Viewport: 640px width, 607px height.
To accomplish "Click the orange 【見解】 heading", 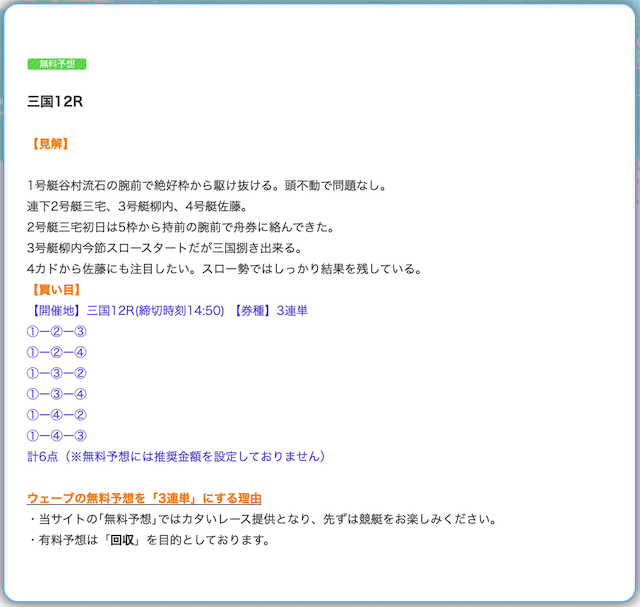I will [50, 144].
